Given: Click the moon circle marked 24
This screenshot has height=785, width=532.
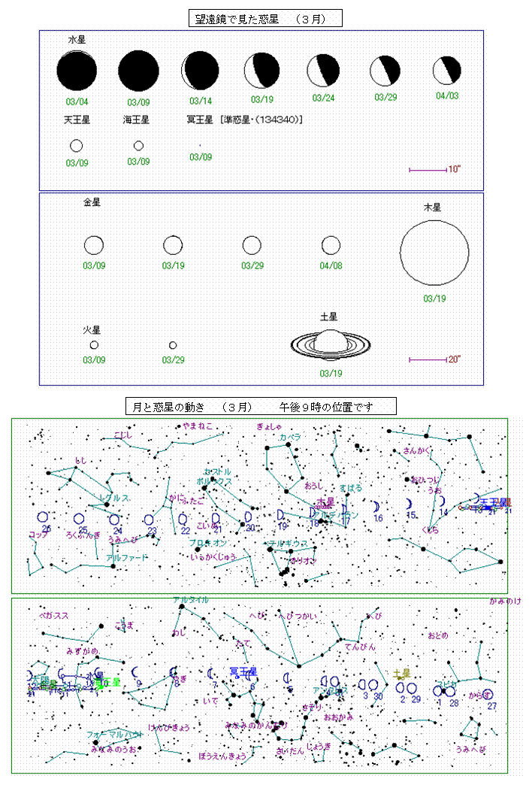Looking at the screenshot, I should coord(115,520).
